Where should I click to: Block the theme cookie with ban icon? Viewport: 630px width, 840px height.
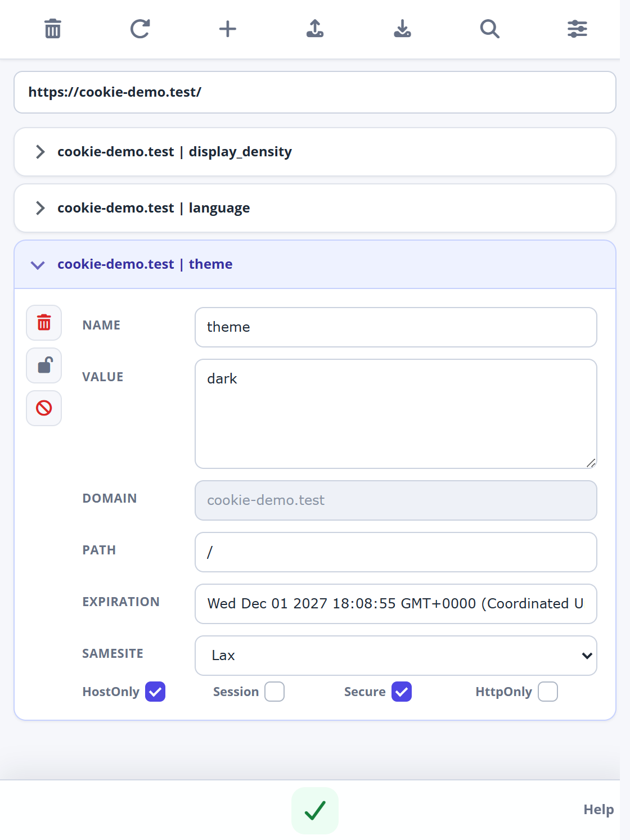[44, 408]
